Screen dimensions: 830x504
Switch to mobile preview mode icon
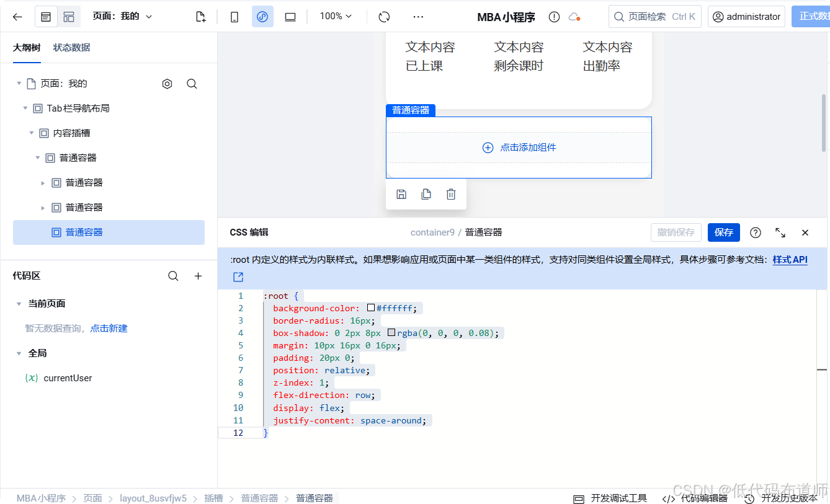pyautogui.click(x=234, y=17)
